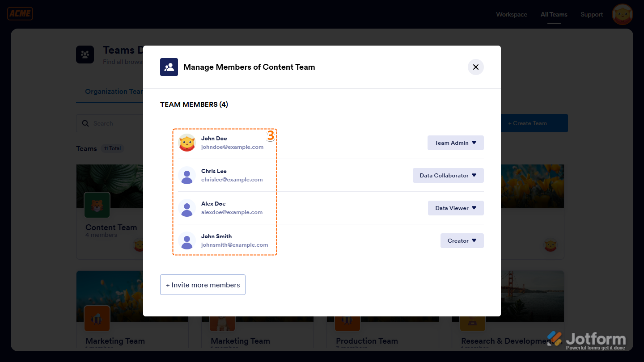Select the Content Team tiger avatar icon
Viewport: 644px width, 362px height.
pyautogui.click(x=97, y=205)
